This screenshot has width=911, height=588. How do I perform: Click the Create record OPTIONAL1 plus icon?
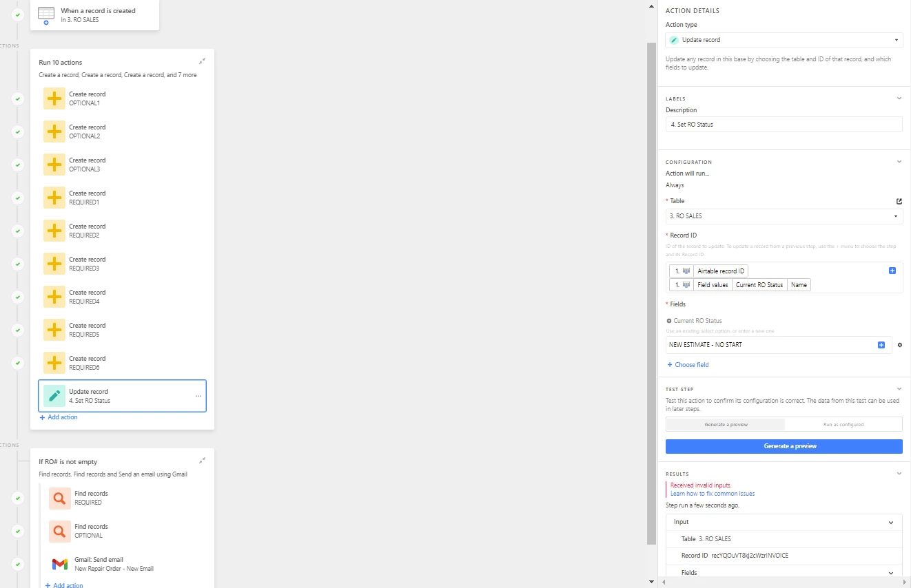[x=54, y=98]
